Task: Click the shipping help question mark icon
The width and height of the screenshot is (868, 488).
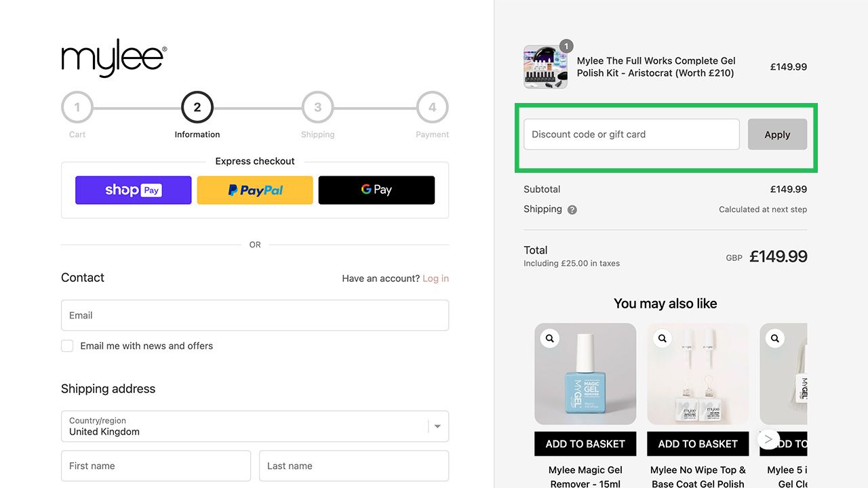Action: (x=572, y=210)
